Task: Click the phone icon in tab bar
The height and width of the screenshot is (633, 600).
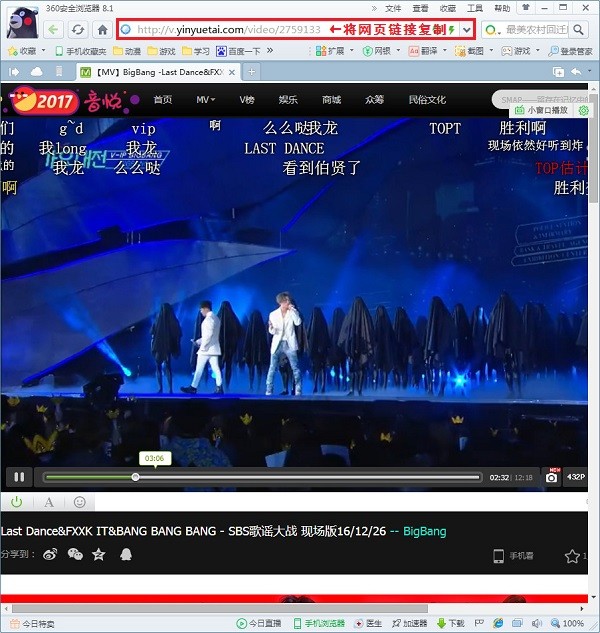Action: coord(59,71)
